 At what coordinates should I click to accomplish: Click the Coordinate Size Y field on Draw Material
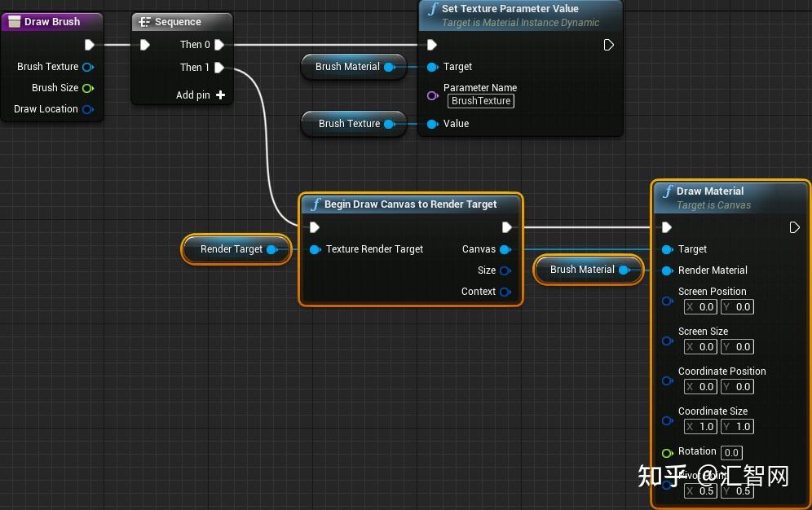point(737,427)
